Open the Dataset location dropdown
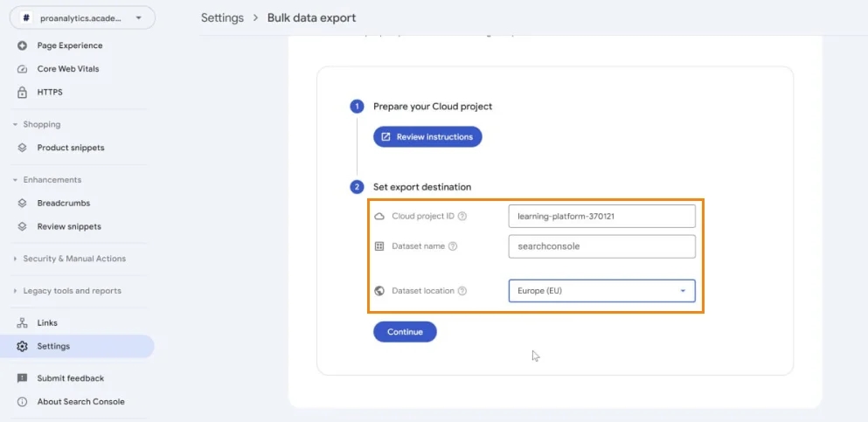Screen dimensions: 868x422 [601, 290]
